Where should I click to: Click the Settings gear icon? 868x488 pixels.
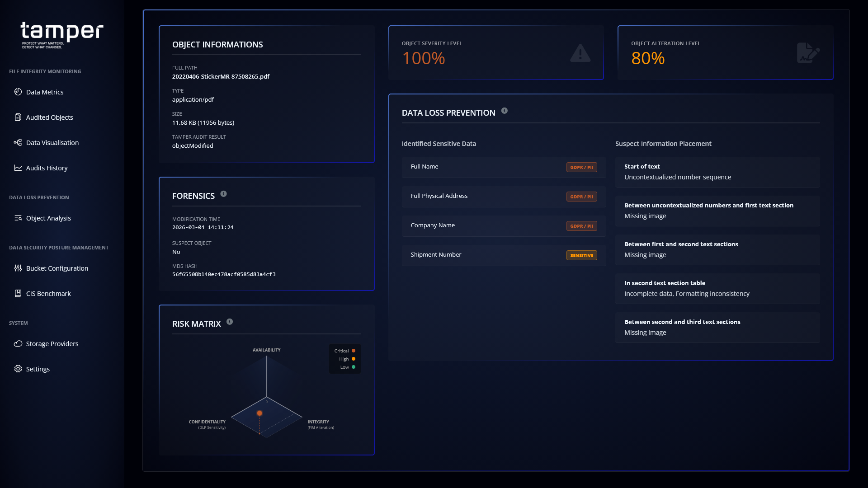[18, 369]
